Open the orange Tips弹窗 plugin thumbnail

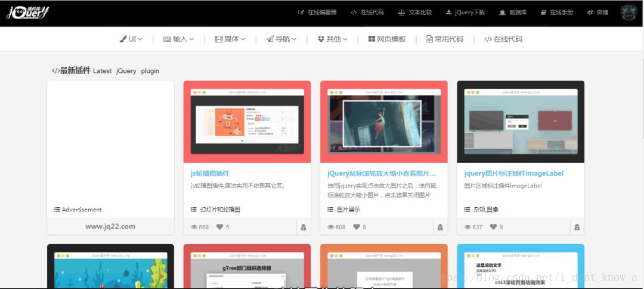384,266
